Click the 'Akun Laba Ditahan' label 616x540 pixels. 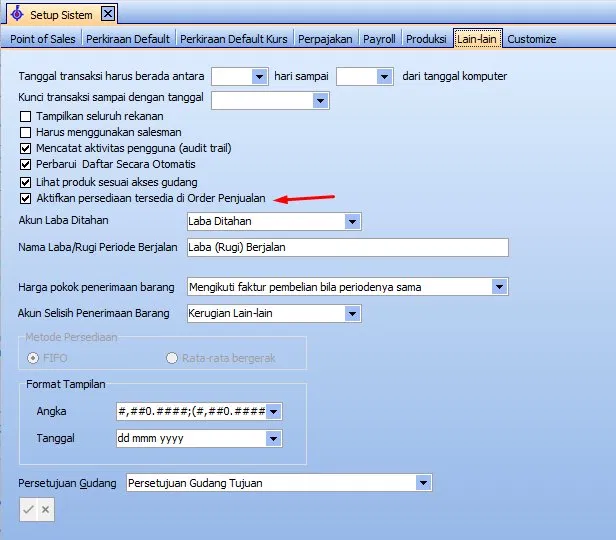(x=63, y=220)
